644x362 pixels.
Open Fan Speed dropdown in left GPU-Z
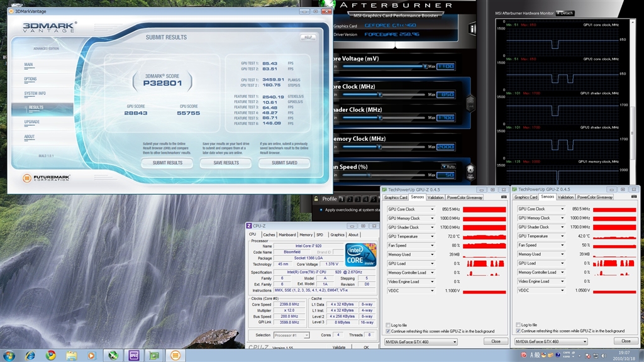pos(432,246)
